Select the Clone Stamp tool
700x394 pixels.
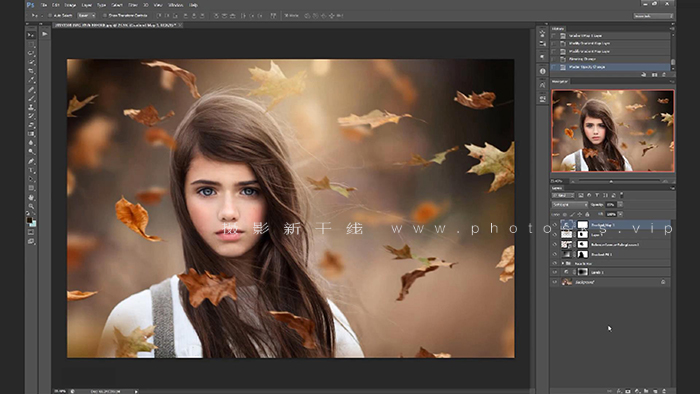[31, 107]
